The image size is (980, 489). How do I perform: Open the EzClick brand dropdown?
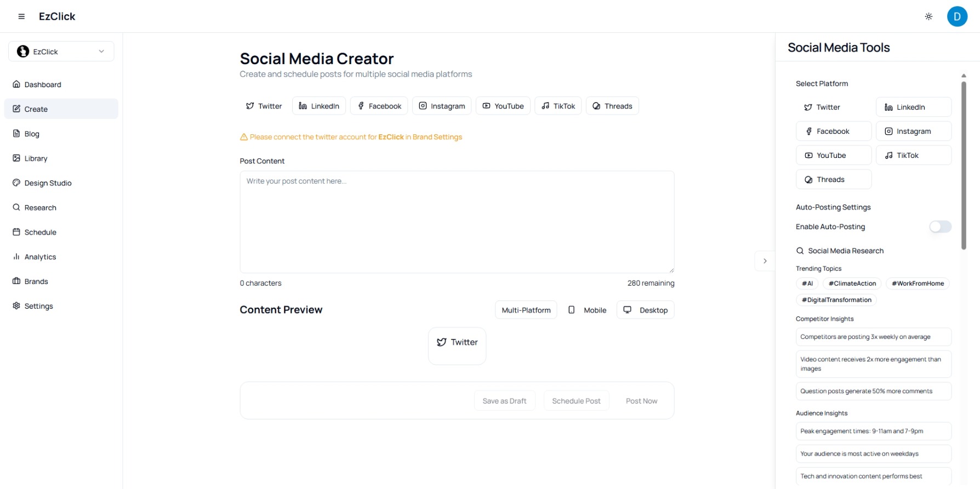pyautogui.click(x=61, y=52)
